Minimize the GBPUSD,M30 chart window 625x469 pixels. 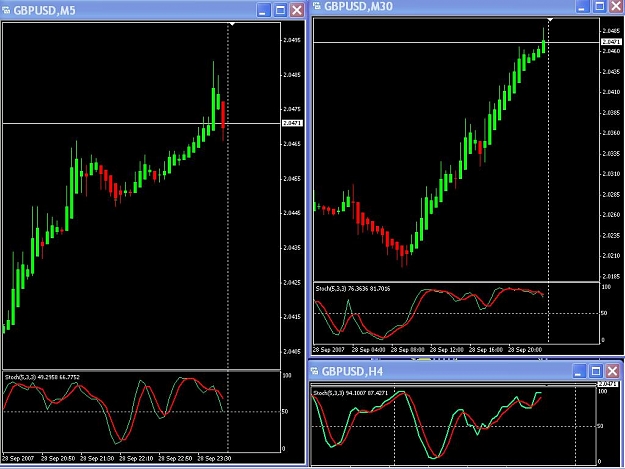582,6
